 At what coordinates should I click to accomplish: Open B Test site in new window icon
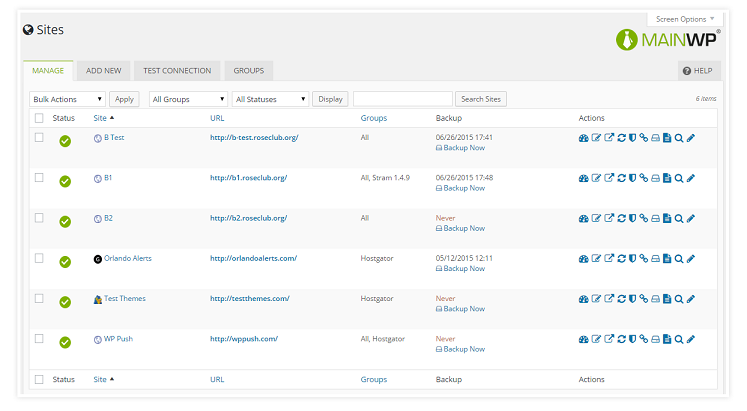609,138
